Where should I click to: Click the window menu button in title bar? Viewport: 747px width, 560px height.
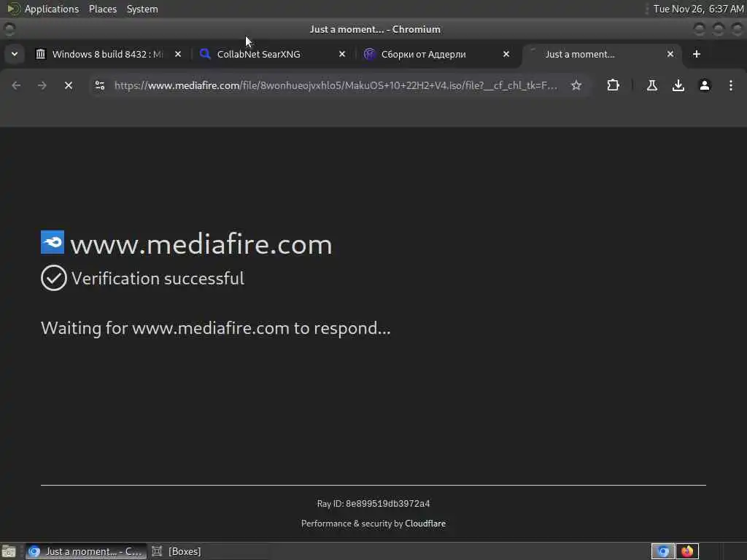tap(9, 29)
